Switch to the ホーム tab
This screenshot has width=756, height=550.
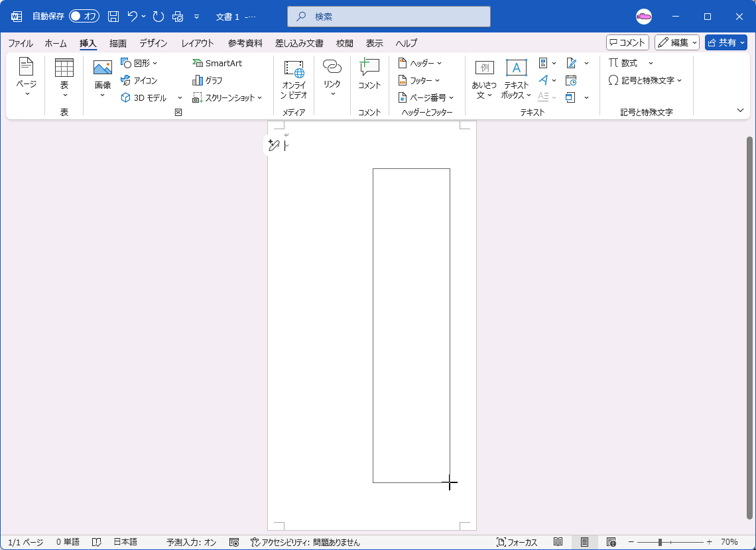(x=56, y=43)
